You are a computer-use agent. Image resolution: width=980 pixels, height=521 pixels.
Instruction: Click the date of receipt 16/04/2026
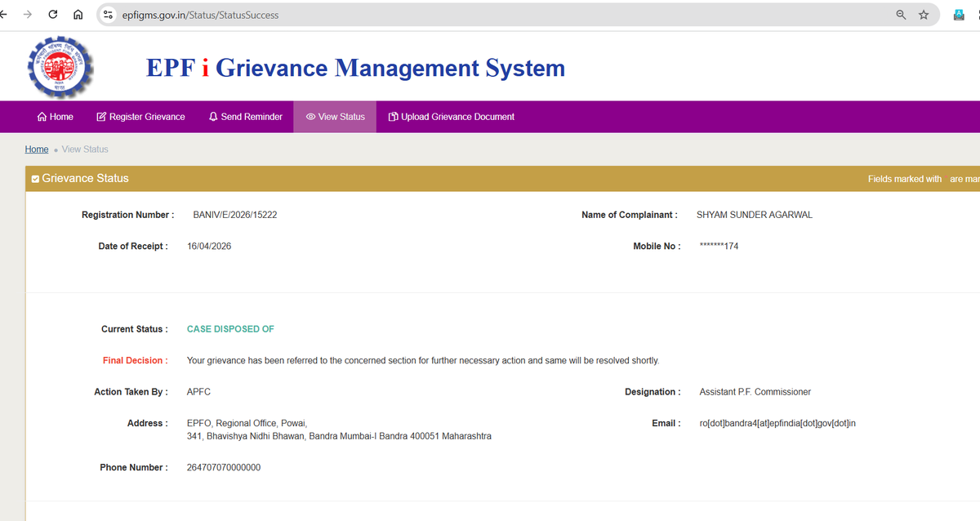[209, 246]
